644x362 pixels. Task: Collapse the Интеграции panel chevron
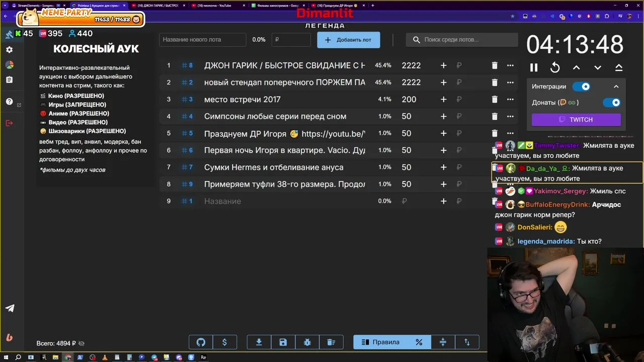[616, 86]
